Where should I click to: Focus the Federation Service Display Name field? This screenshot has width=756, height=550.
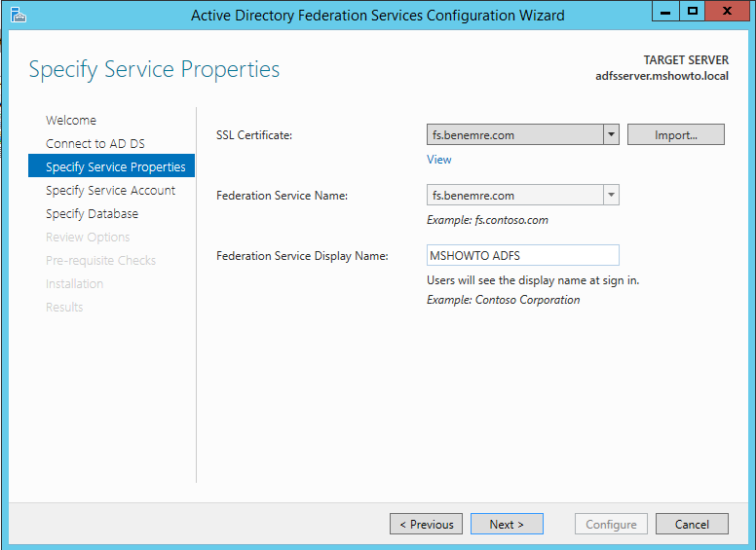522,255
